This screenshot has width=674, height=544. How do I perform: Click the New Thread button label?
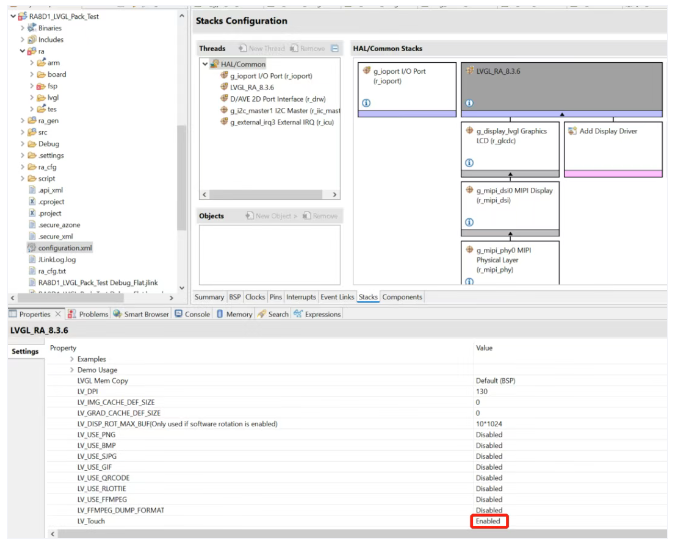tap(267, 48)
